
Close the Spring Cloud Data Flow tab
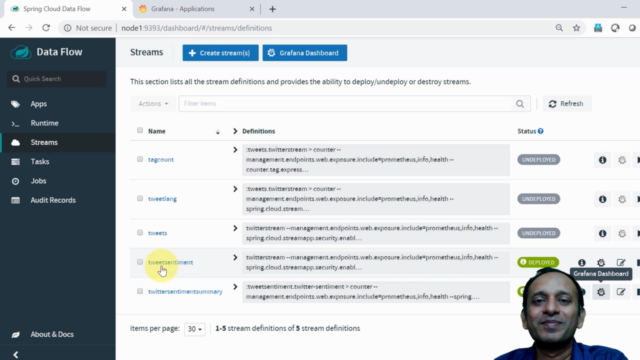click(x=124, y=9)
